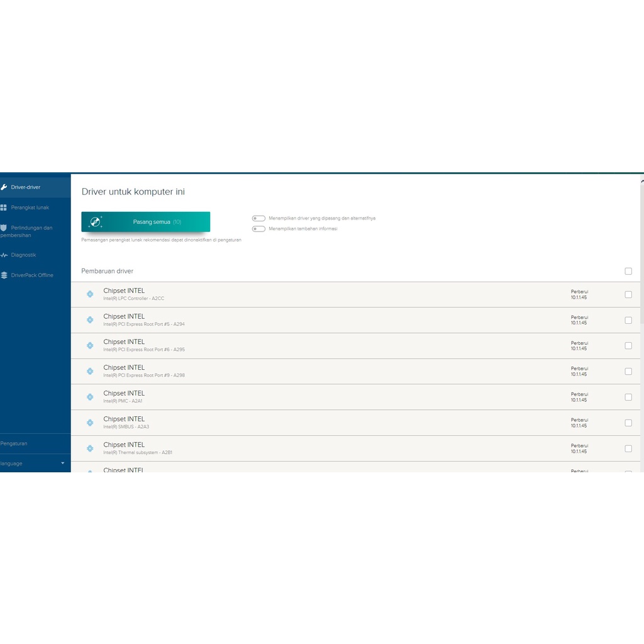This screenshot has height=644, width=644.
Task: Click the chip icon for Intel PMC - A2A1
Action: tap(90, 397)
